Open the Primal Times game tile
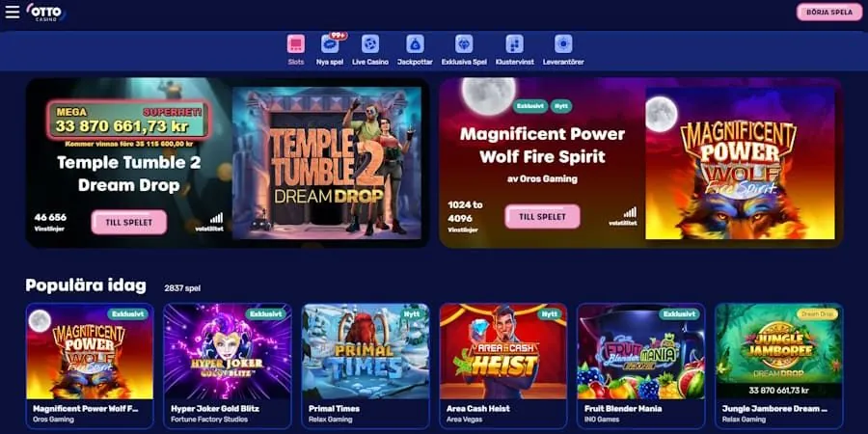 [x=366, y=366]
